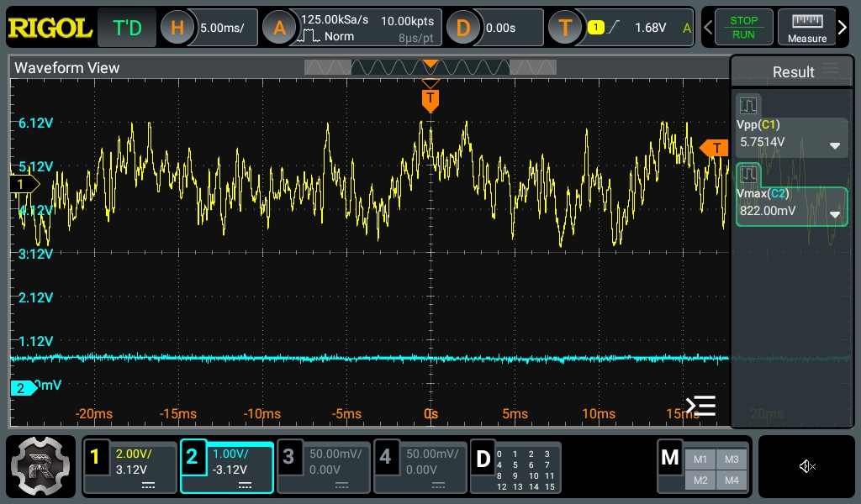Toggle channel 1 at 2.00V/
This screenshot has width=861, height=504.
click(x=130, y=467)
